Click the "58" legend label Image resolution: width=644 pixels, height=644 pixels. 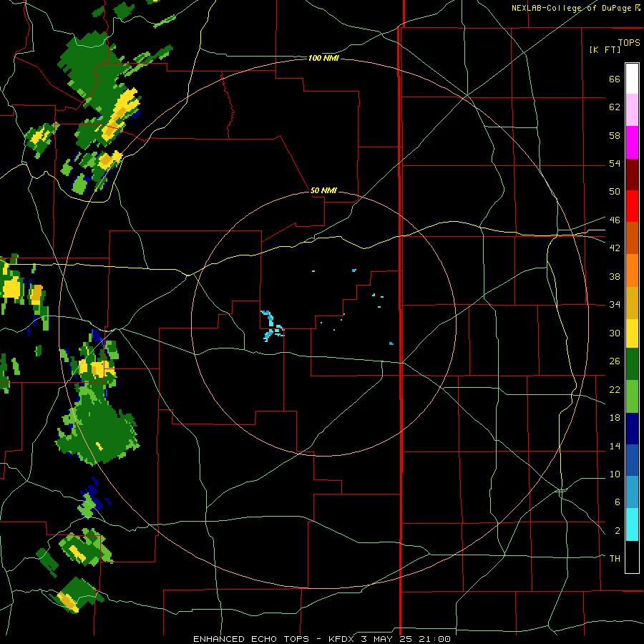[615, 135]
